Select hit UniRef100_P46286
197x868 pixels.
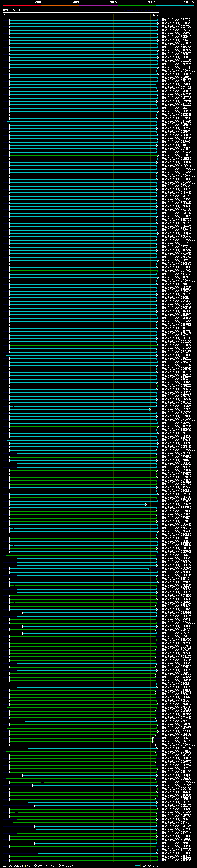(x=177, y=94)
